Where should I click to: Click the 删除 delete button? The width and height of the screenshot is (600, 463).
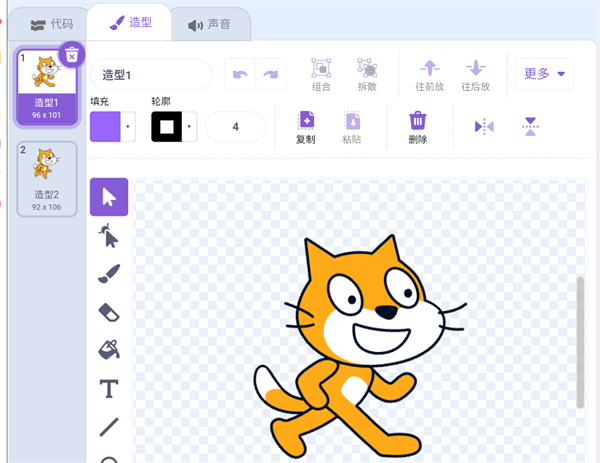pyautogui.click(x=418, y=127)
